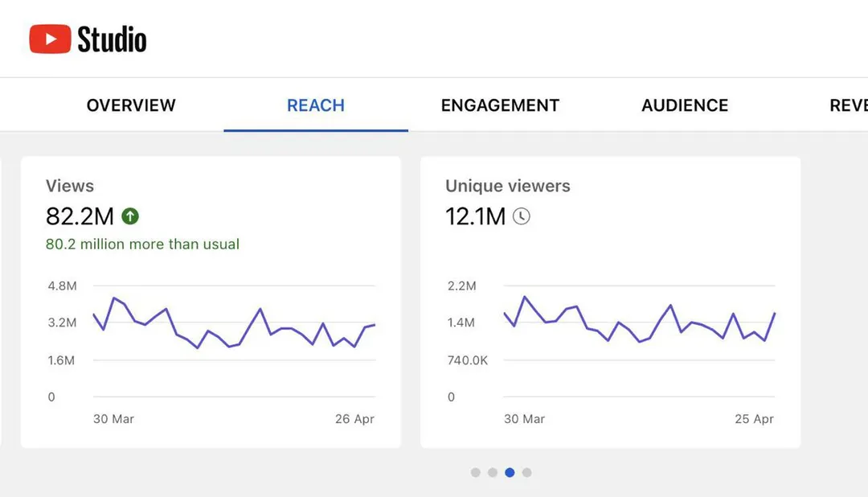This screenshot has height=497, width=868.
Task: Click the Unique viewers card title
Action: pyautogui.click(x=508, y=186)
